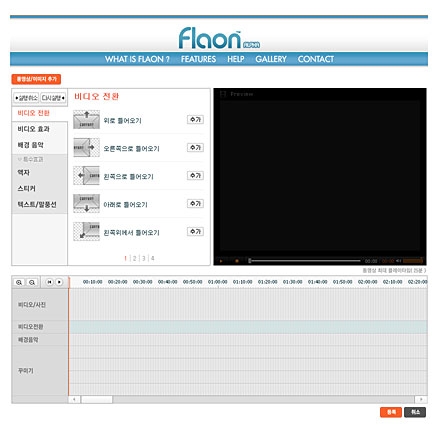Click the timeline zoom out magnifier
The width and height of the screenshot is (439, 425).
click(32, 282)
